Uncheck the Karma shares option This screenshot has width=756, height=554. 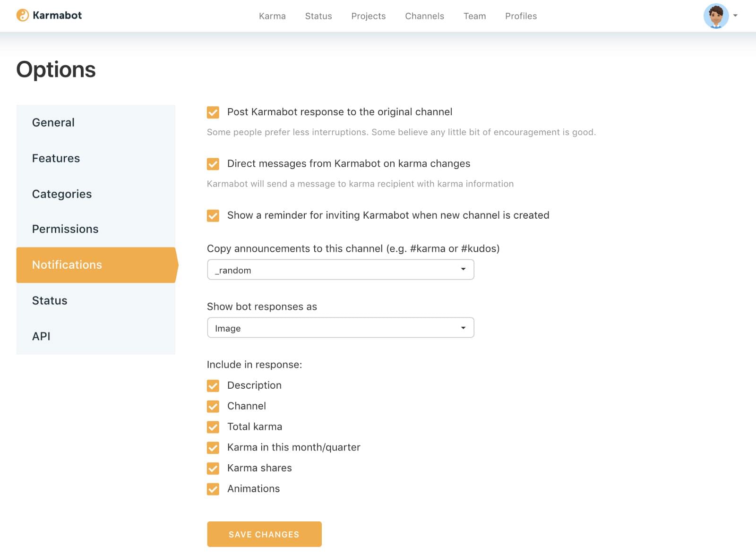coord(213,469)
